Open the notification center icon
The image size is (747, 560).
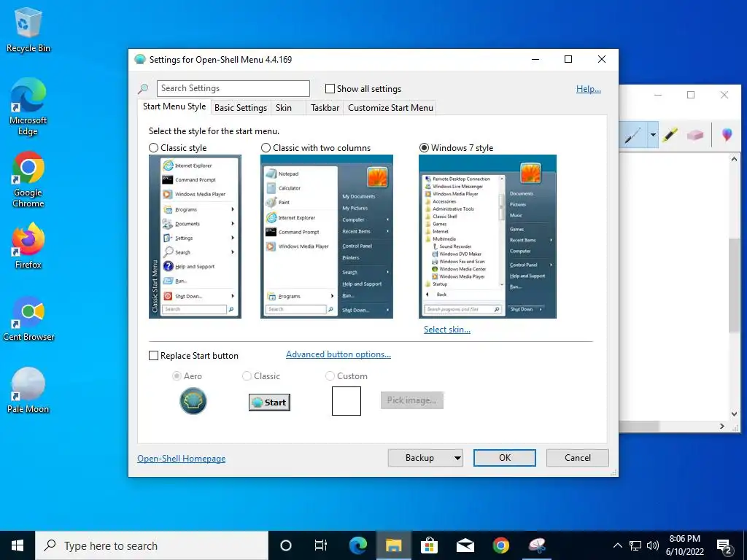tap(724, 546)
